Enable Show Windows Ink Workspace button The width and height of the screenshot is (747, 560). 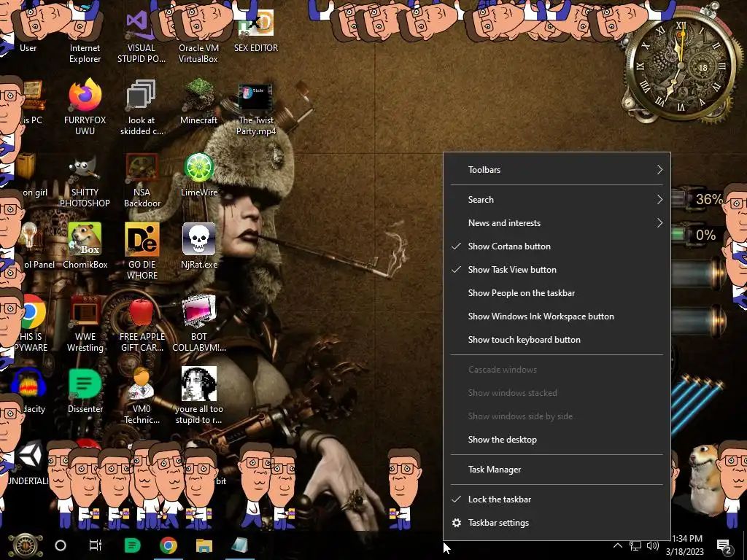pos(557,316)
